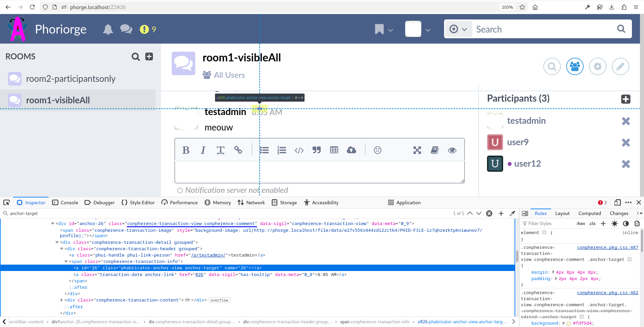Click the header search magnifier button
The height and width of the screenshot is (327, 644).
click(x=621, y=29)
